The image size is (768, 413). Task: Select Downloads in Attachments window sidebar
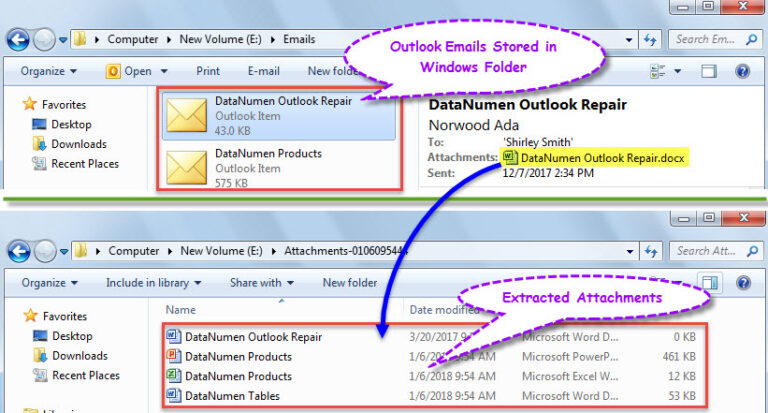(70, 356)
